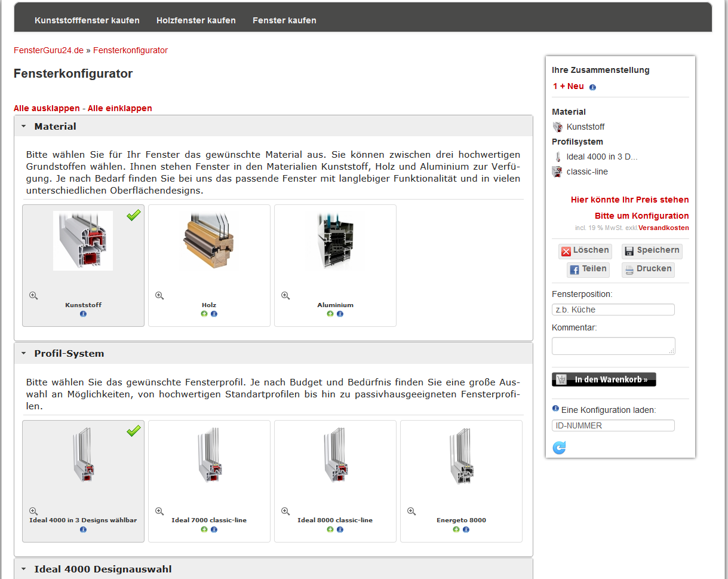
Task: Click the Kunststoff icon in the summary panel
Action: click(x=557, y=127)
